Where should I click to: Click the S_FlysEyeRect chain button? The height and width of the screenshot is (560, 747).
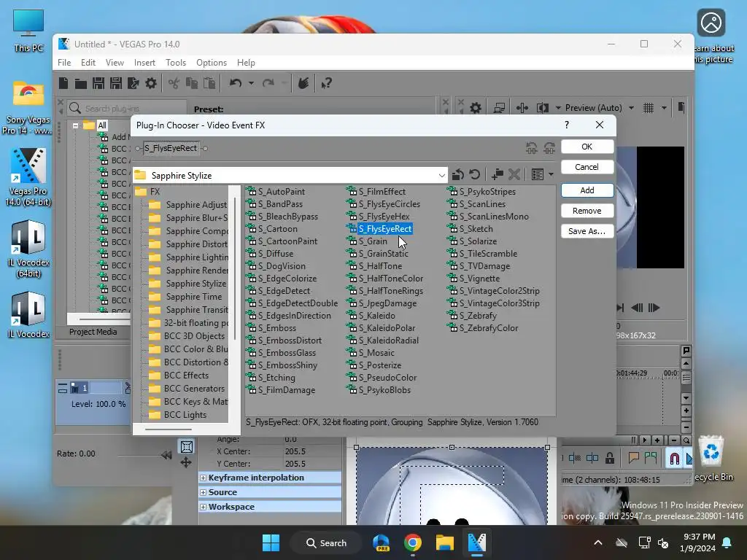tap(171, 148)
